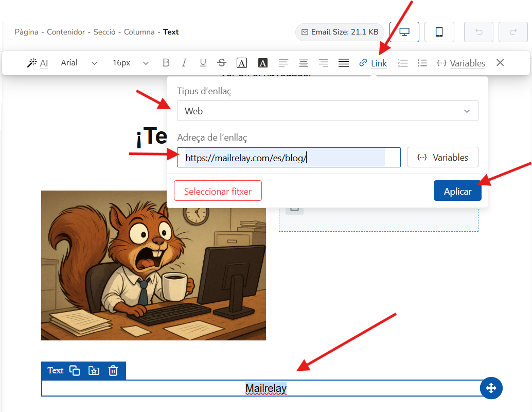Center align the text
Image resolution: width=532 pixels, height=412 pixels.
coord(304,63)
